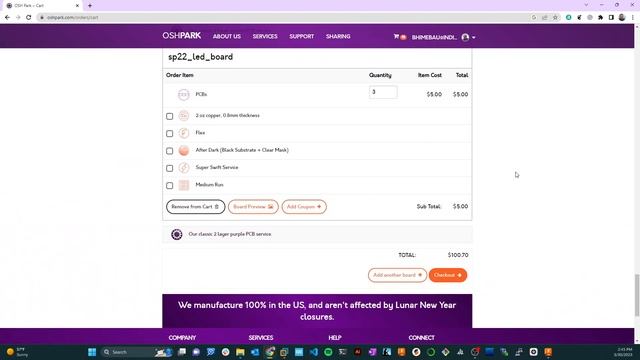Screen dimensions: 640x360
Task: Open the user account dropdown arrow
Action: [x=474, y=37]
